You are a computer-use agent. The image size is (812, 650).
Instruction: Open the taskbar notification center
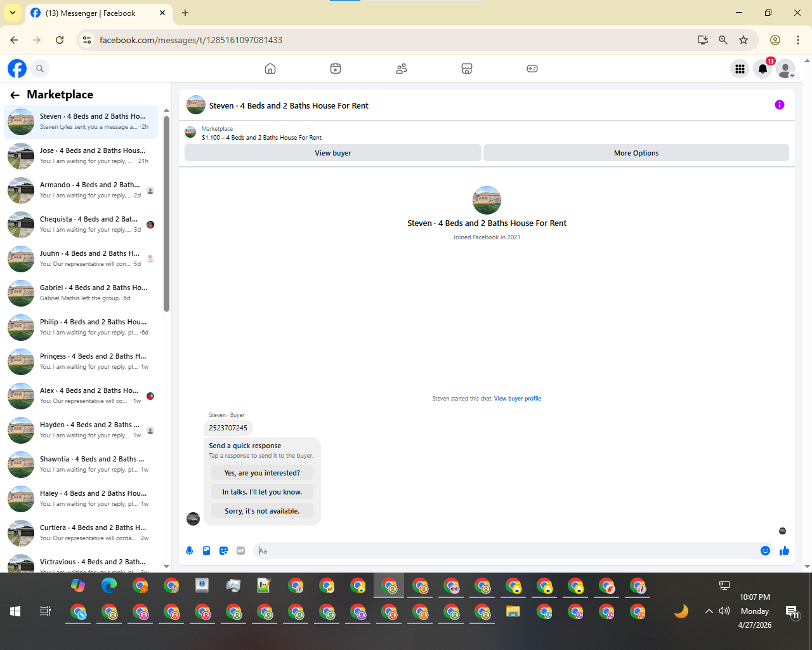[x=792, y=612]
